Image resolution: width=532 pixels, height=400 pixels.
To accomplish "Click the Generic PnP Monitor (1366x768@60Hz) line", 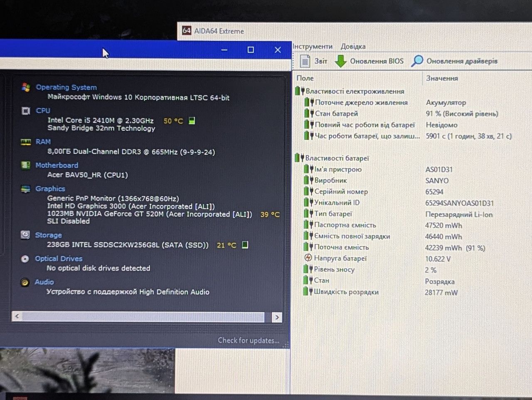I will pos(113,199).
